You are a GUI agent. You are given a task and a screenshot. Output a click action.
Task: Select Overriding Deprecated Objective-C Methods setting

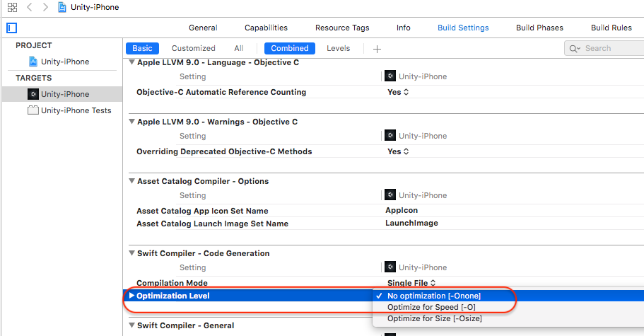tap(224, 151)
